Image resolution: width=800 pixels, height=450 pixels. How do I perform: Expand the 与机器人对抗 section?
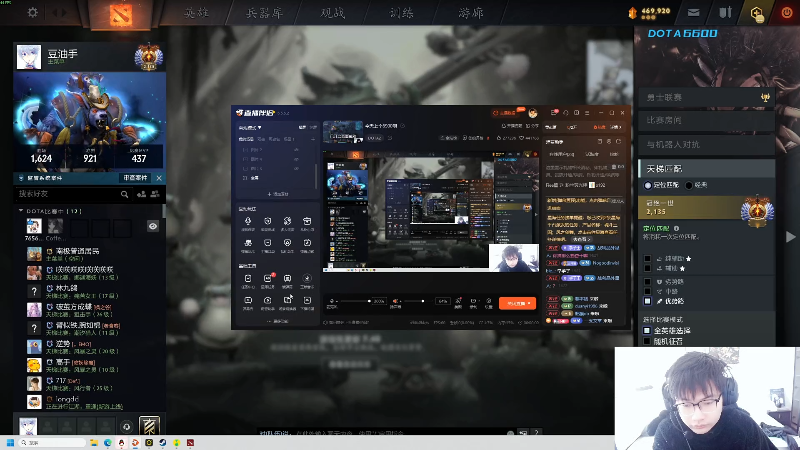[707, 145]
